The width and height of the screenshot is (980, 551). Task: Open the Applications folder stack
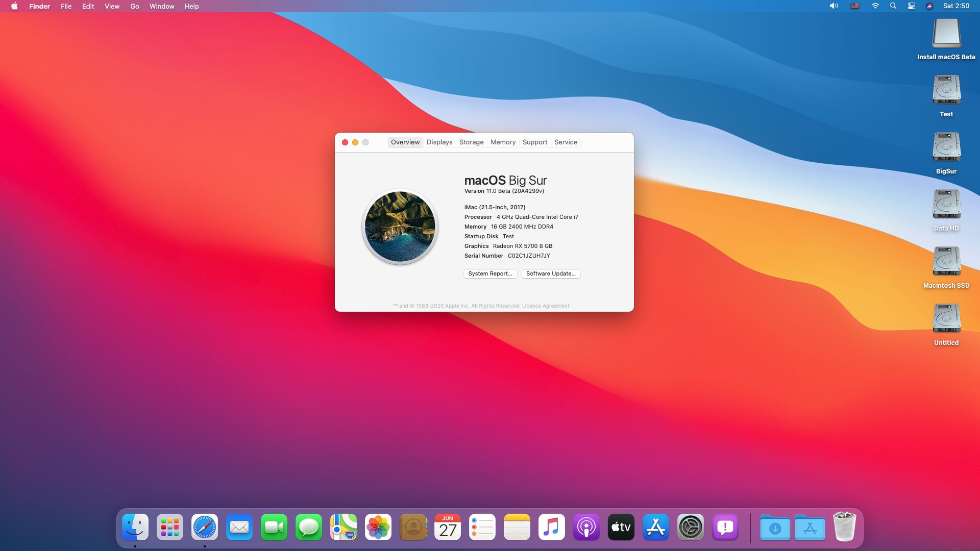810,527
